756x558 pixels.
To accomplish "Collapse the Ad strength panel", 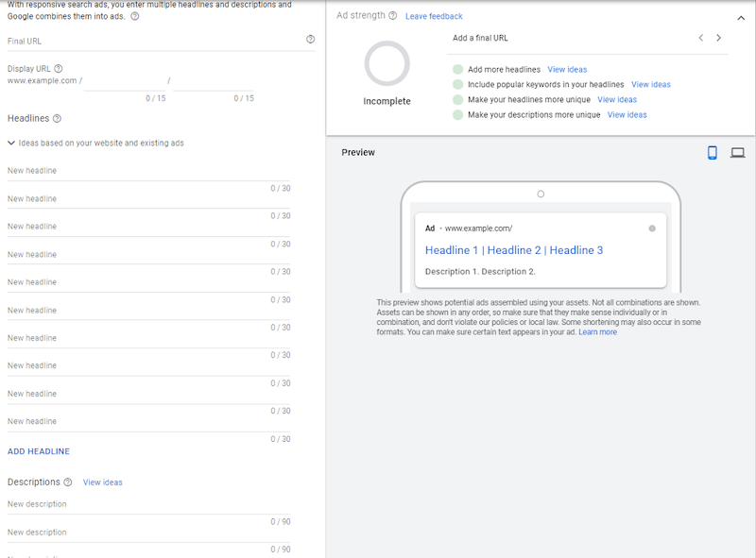I will (x=741, y=17).
